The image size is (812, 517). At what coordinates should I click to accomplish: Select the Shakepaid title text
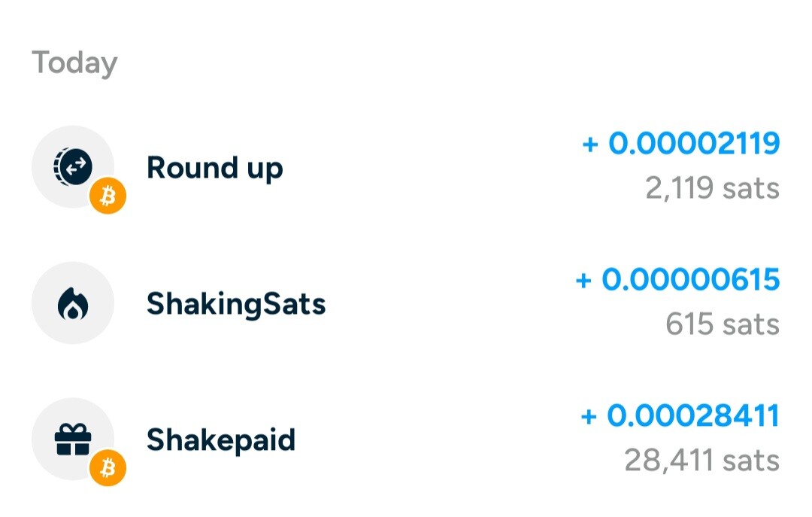coord(221,441)
